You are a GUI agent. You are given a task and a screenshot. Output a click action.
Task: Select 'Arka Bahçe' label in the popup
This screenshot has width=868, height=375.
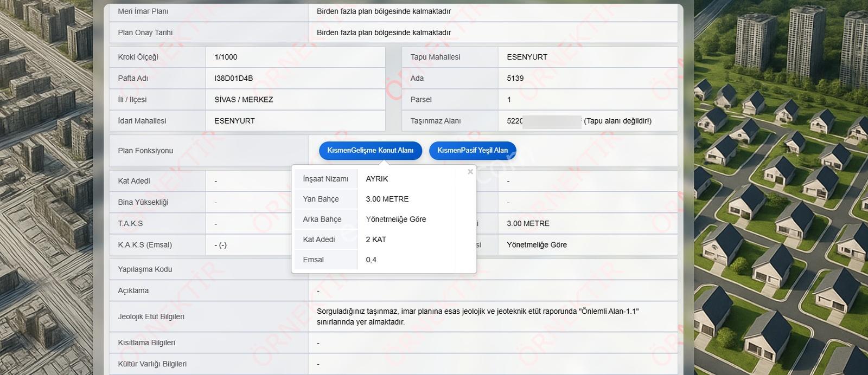tap(322, 219)
